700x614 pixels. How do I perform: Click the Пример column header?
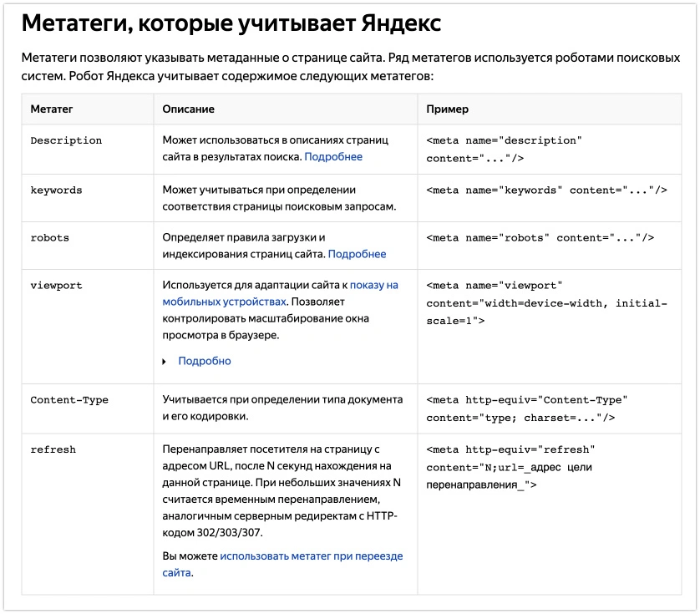click(x=447, y=109)
